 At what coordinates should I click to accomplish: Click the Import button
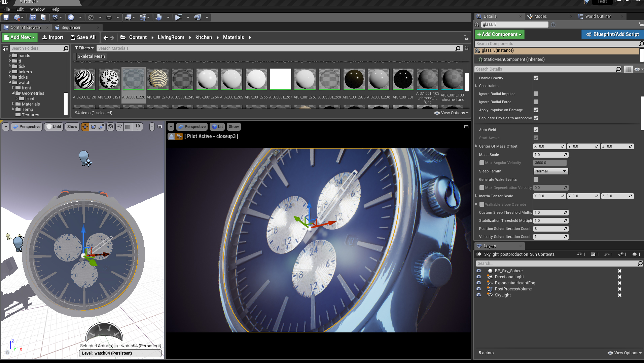[x=53, y=37]
